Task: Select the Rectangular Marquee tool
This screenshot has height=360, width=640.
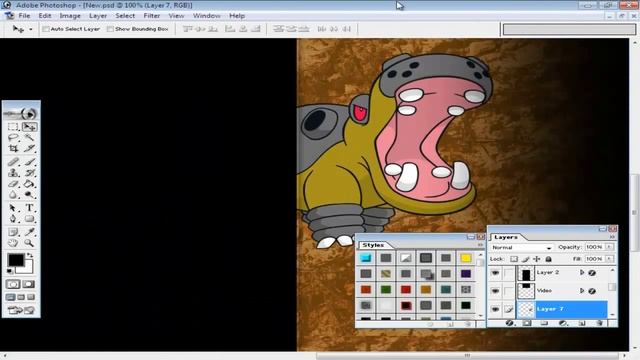Action: point(13,127)
